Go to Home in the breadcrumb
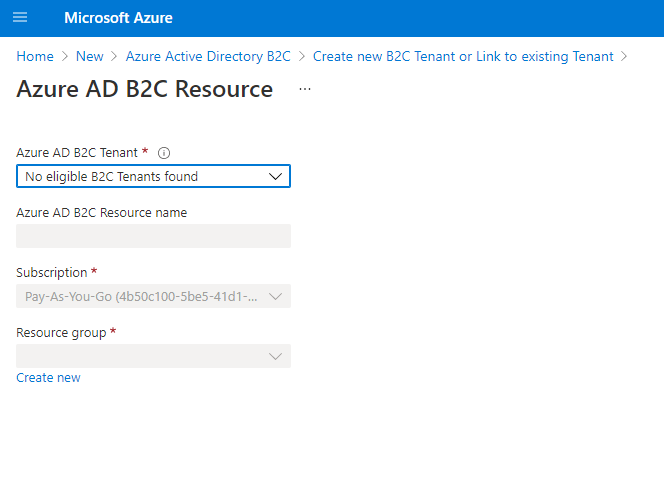 click(x=35, y=57)
